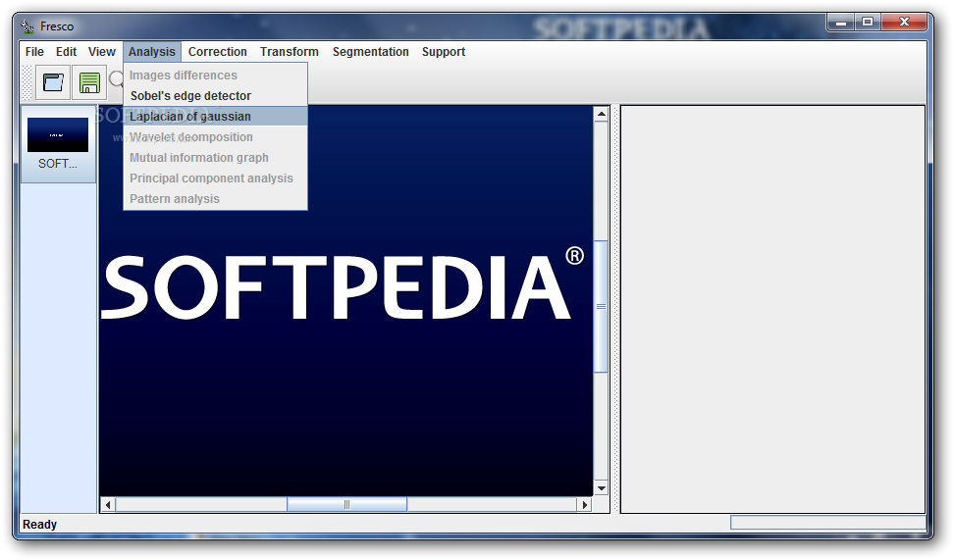Viewport: 954px width, 560px height.
Task: Click the open image toolbar icon
Action: click(53, 82)
